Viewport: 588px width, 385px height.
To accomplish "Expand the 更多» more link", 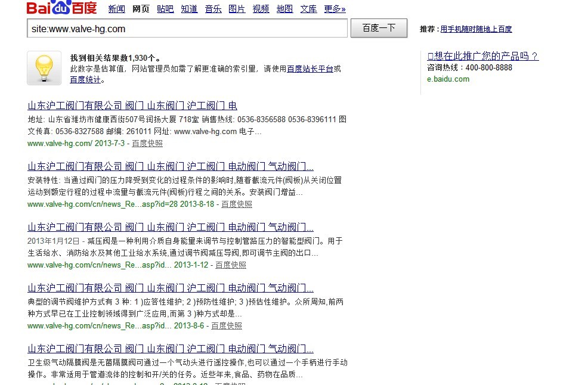I will click(335, 8).
